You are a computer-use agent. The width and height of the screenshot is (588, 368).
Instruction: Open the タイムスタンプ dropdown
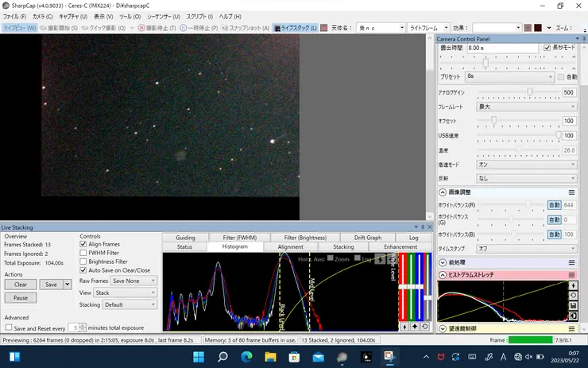pyautogui.click(x=527, y=248)
